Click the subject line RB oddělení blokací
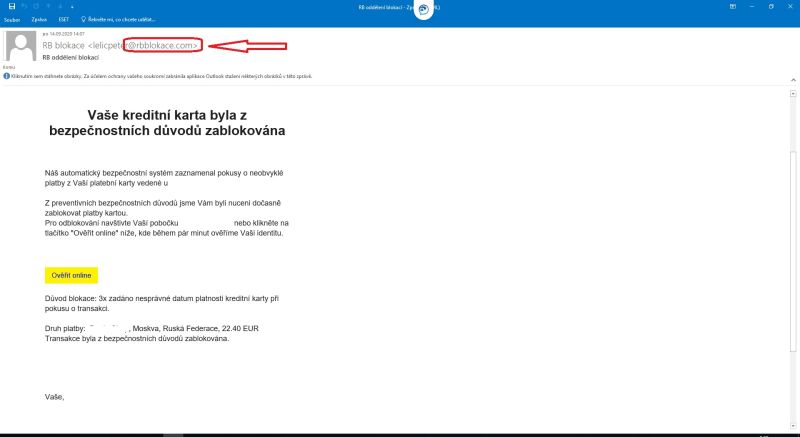Screen dimensions: 800x437 coord(71,58)
